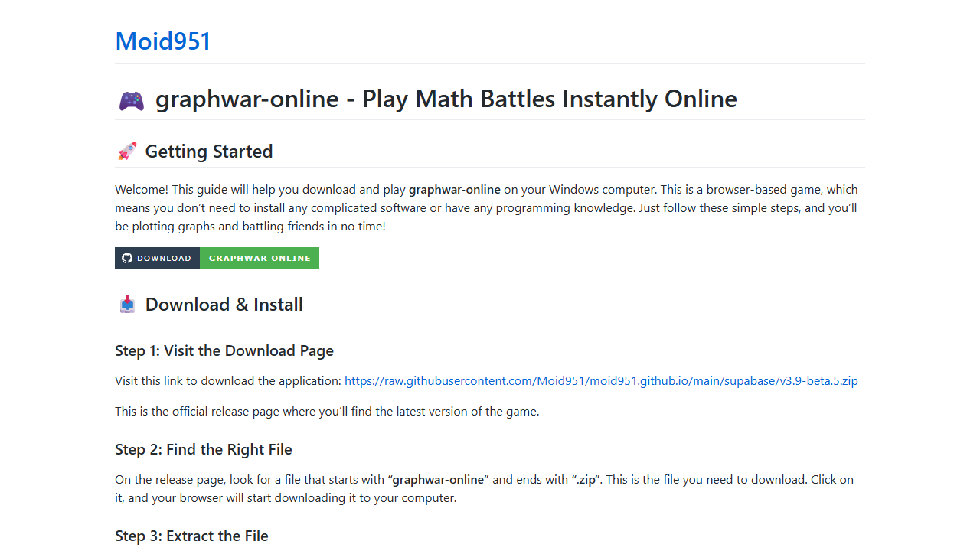Open the Moid951 title link
The height and width of the screenshot is (551, 980).
(163, 41)
